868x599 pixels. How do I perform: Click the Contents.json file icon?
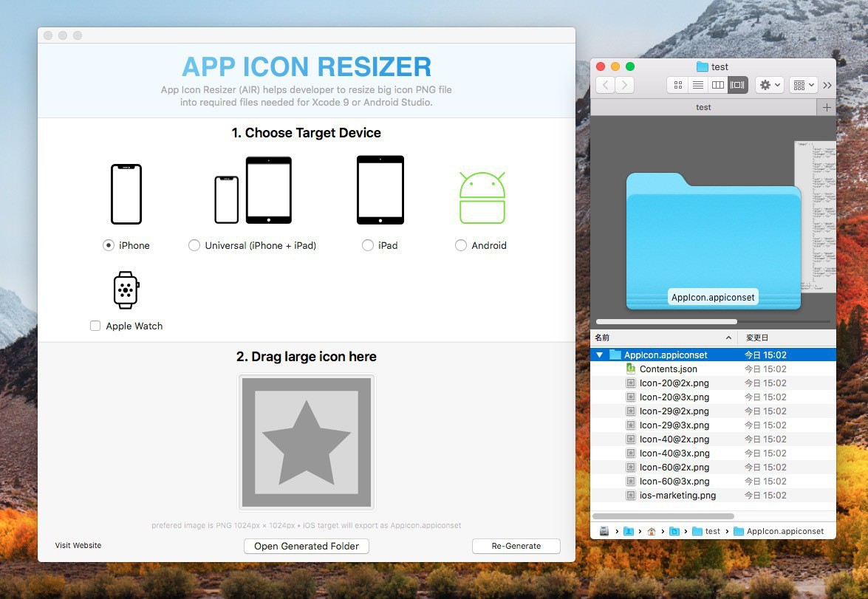pos(631,369)
